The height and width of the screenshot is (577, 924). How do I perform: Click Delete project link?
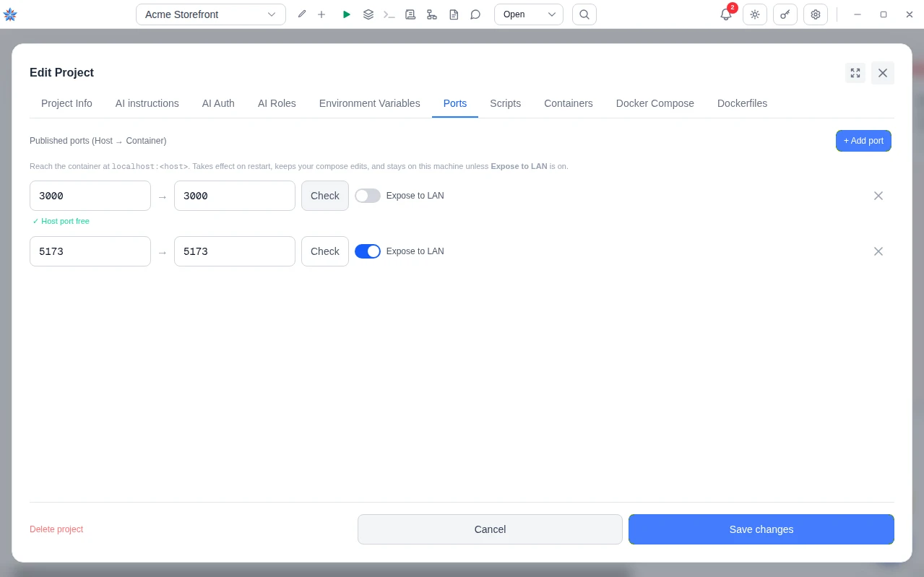pos(56,529)
